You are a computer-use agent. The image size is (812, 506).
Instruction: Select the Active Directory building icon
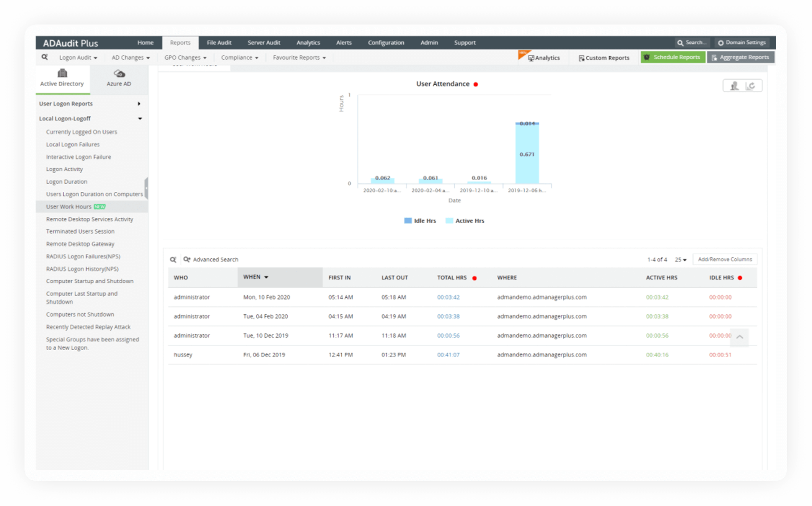click(62, 73)
